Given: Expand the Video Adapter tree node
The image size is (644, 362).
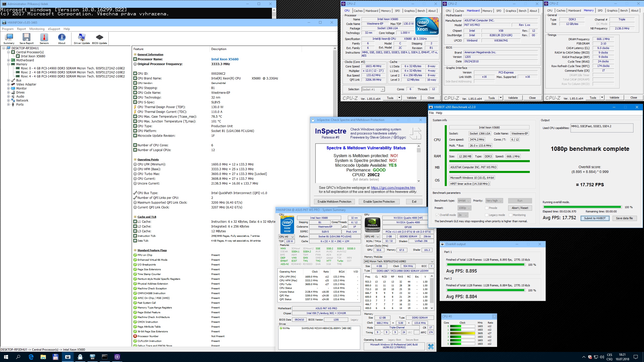Looking at the screenshot, I should [8, 84].
